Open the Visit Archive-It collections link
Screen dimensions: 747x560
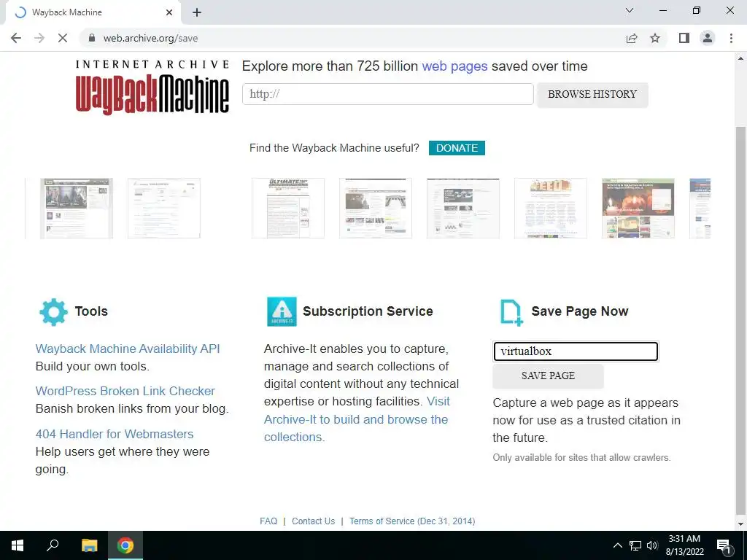coord(356,419)
